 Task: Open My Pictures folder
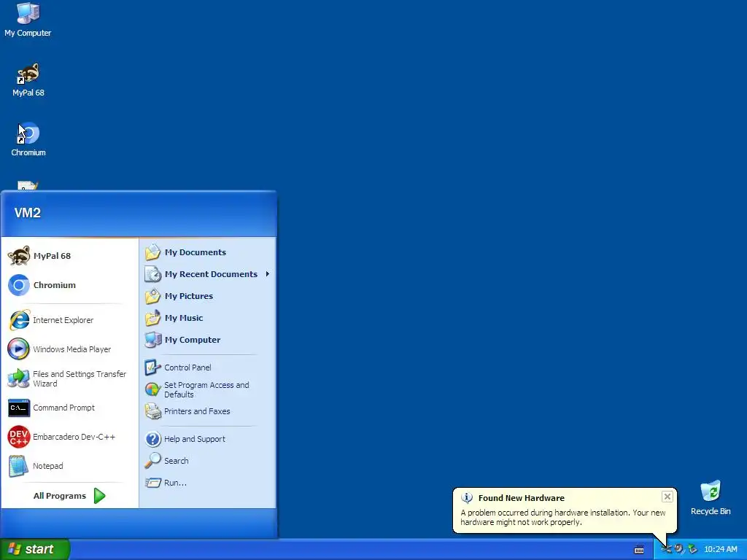(207, 296)
